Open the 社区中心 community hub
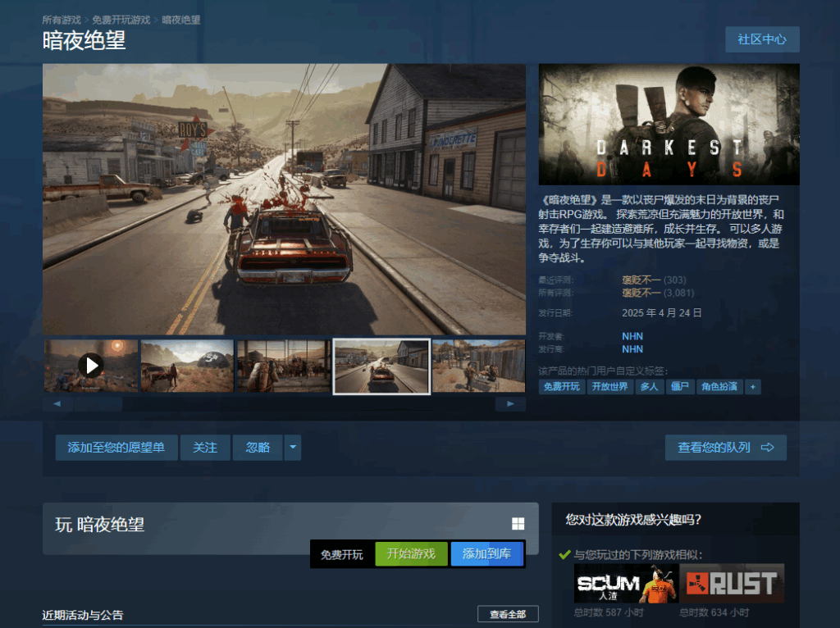840x628 pixels. click(762, 39)
